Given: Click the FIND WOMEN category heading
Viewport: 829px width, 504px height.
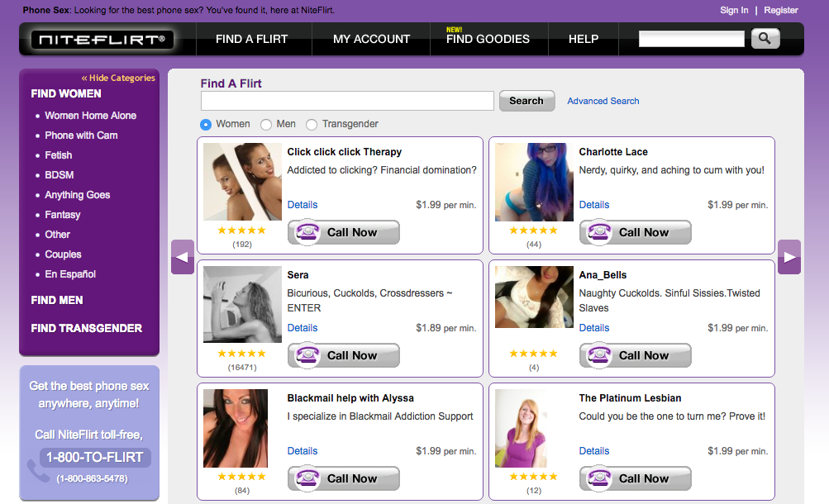Looking at the screenshot, I should pos(65,93).
